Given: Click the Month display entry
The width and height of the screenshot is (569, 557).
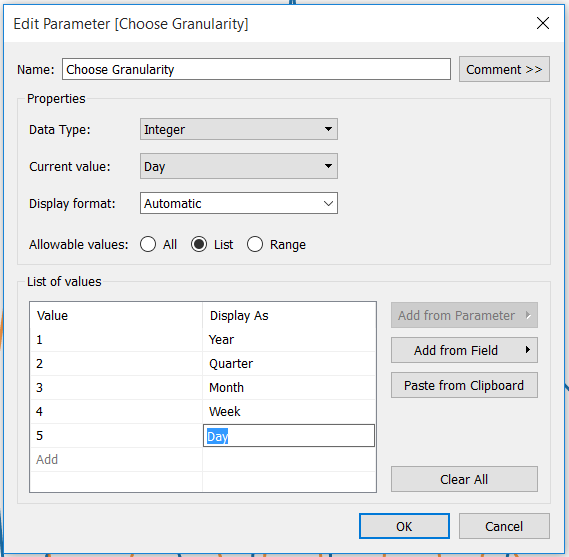Looking at the screenshot, I should click(226, 388).
